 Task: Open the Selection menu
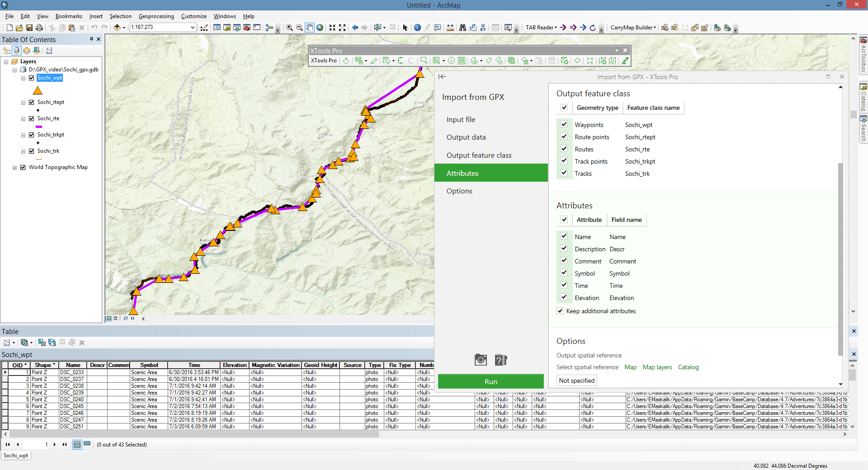120,16
